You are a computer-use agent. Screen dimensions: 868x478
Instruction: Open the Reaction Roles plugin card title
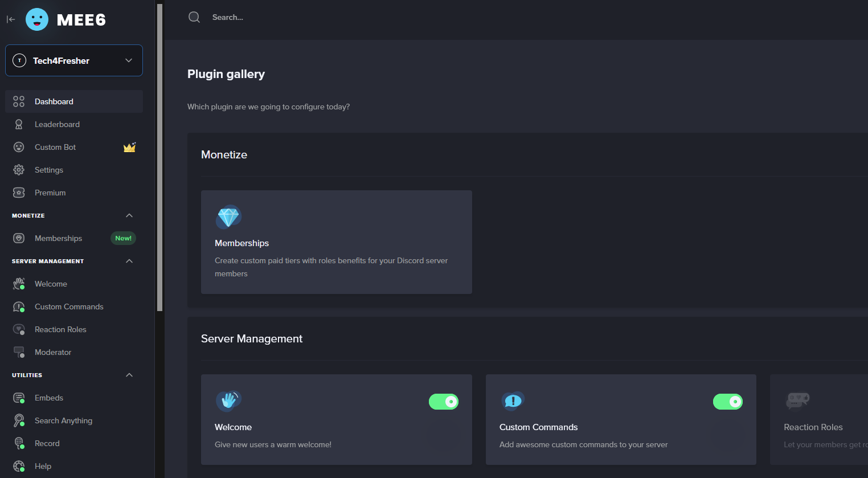813,427
